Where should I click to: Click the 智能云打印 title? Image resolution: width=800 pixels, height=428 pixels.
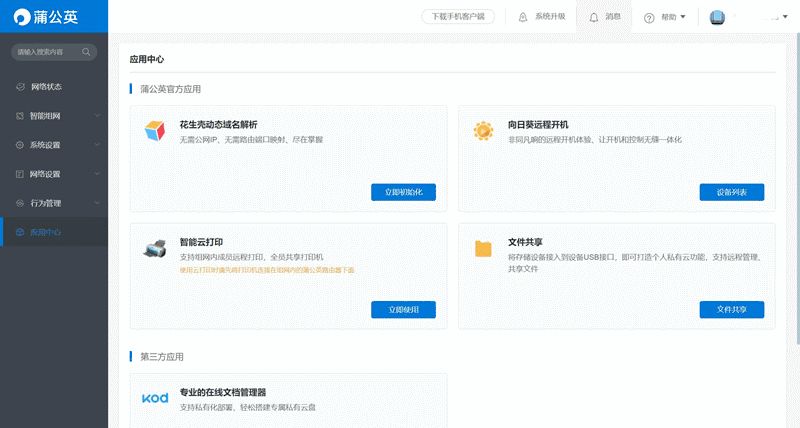pyautogui.click(x=201, y=242)
